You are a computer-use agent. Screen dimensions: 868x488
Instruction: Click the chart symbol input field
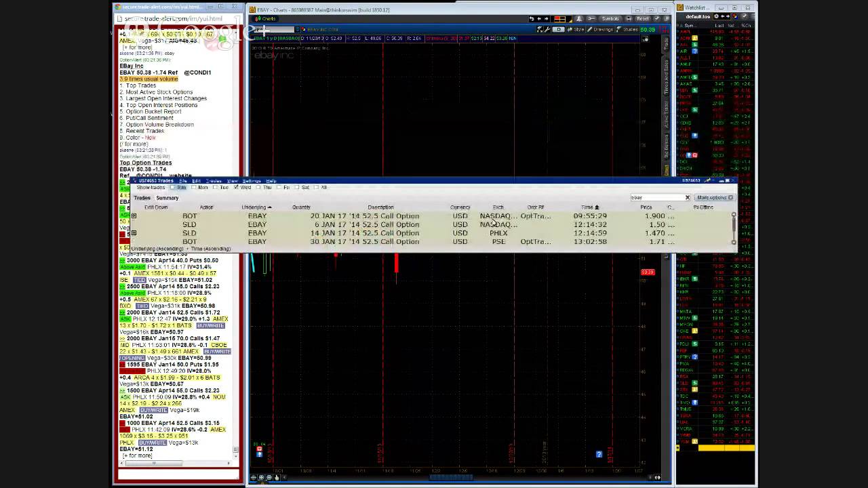pyautogui.click(x=274, y=30)
